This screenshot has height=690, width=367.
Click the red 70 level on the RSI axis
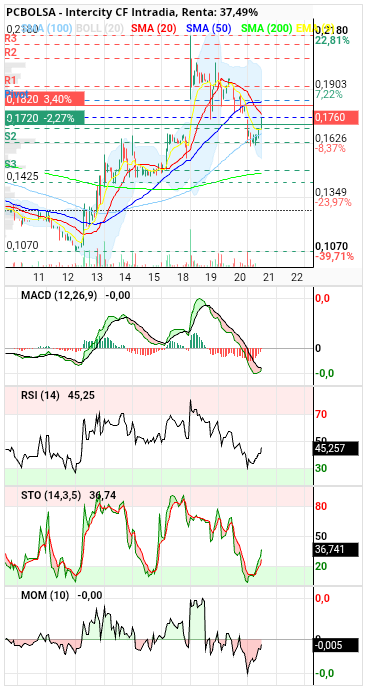point(321,414)
